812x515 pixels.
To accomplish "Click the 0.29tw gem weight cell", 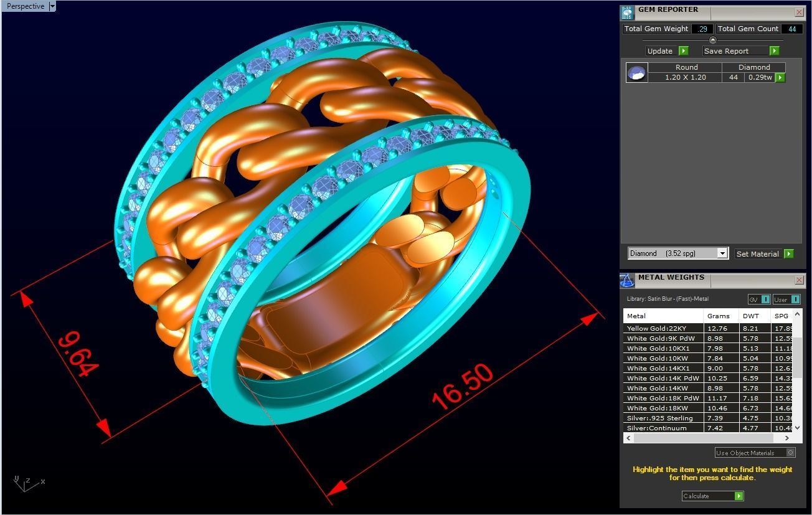I will point(760,77).
